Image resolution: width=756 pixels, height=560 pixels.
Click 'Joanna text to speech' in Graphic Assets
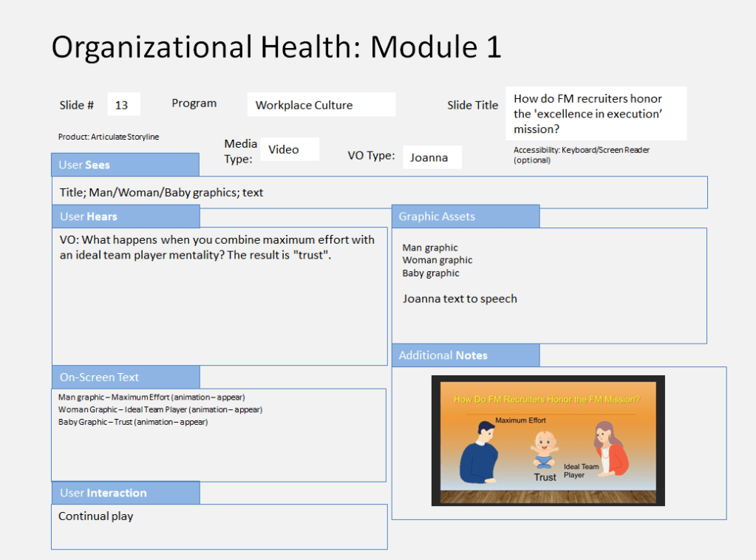459,299
